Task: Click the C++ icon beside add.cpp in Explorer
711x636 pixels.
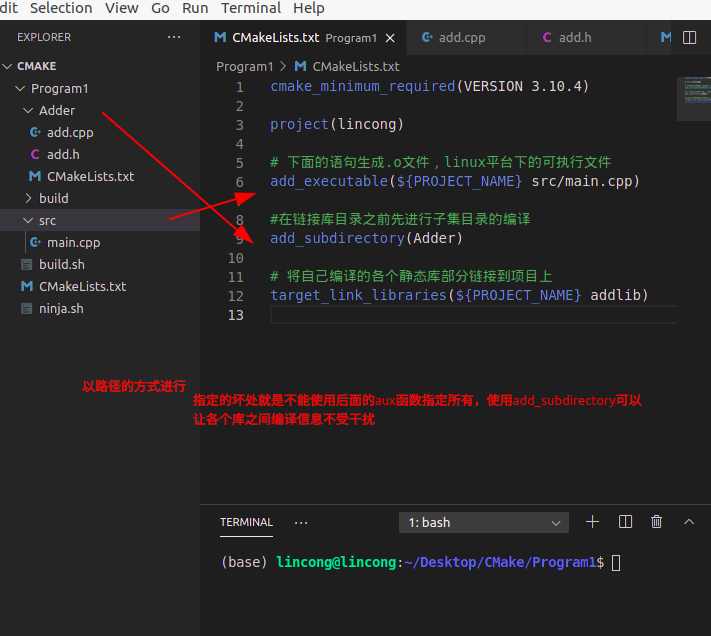Action: [35, 132]
